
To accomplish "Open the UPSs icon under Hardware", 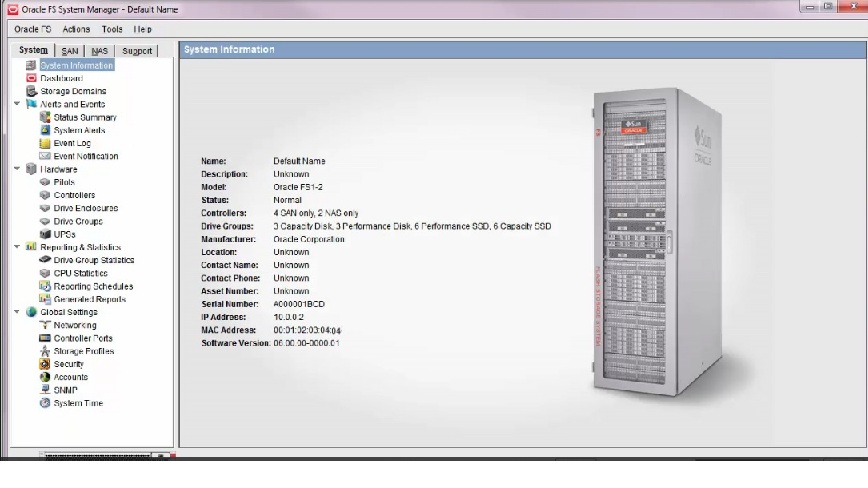I will [x=44, y=234].
